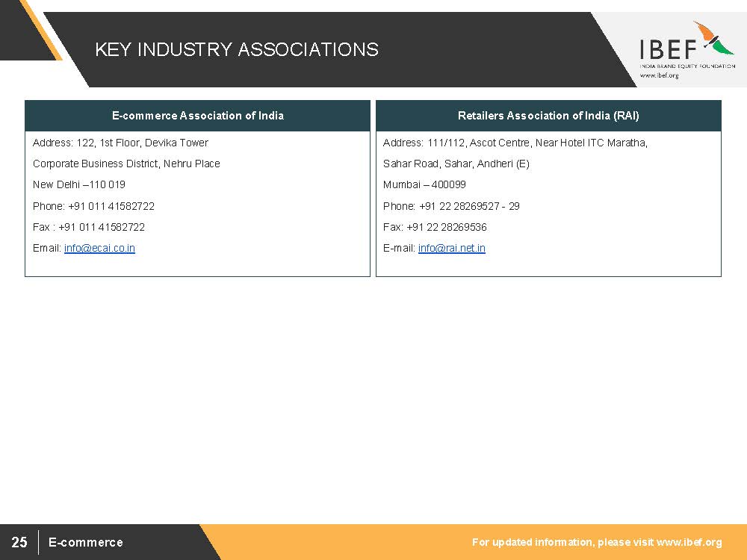Select 'Address: 122, 1st Floor, Devika Tower' line
The height and width of the screenshot is (560, 747).
click(x=120, y=143)
